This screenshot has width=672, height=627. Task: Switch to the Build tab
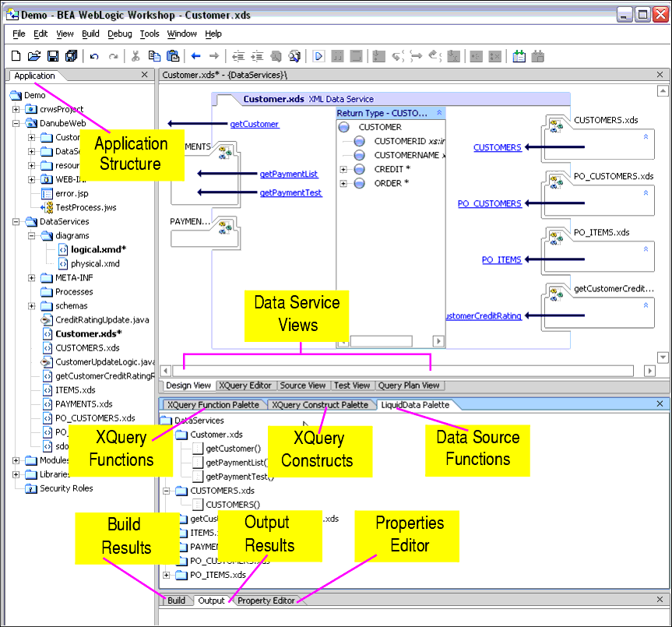pyautogui.click(x=176, y=601)
